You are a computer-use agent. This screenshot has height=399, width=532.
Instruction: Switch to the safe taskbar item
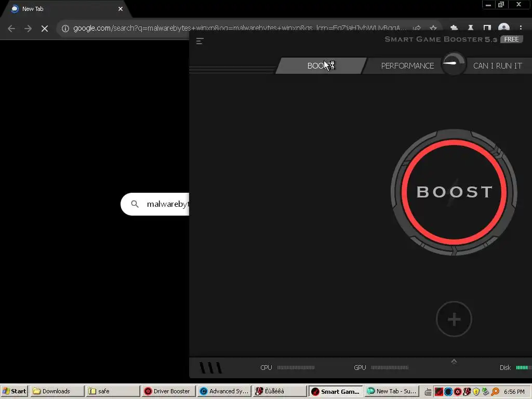tap(113, 391)
